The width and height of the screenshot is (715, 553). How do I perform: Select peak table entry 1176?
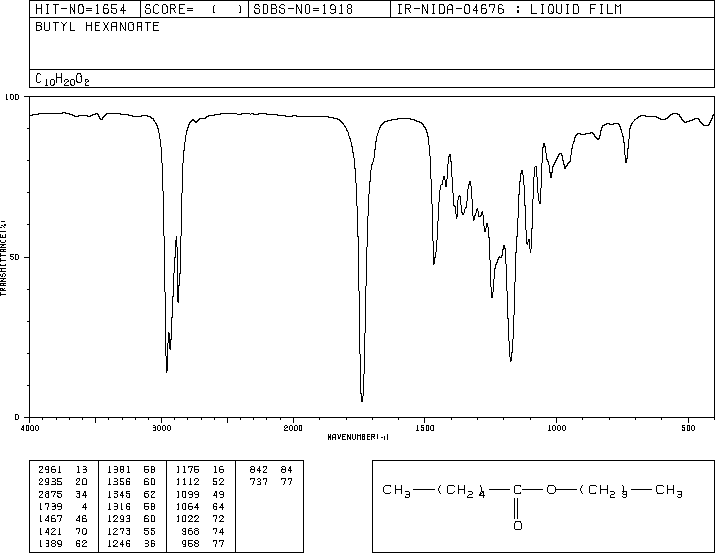[x=187, y=470]
